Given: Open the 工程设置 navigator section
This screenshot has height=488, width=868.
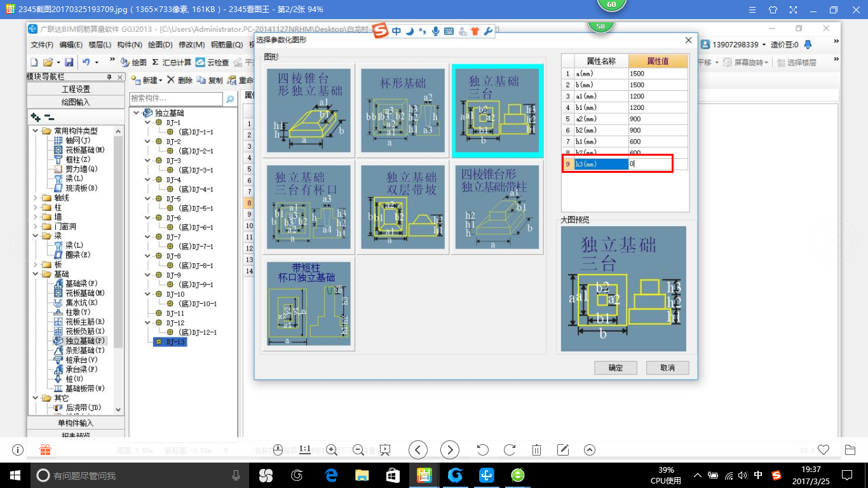Looking at the screenshot, I should click(76, 89).
